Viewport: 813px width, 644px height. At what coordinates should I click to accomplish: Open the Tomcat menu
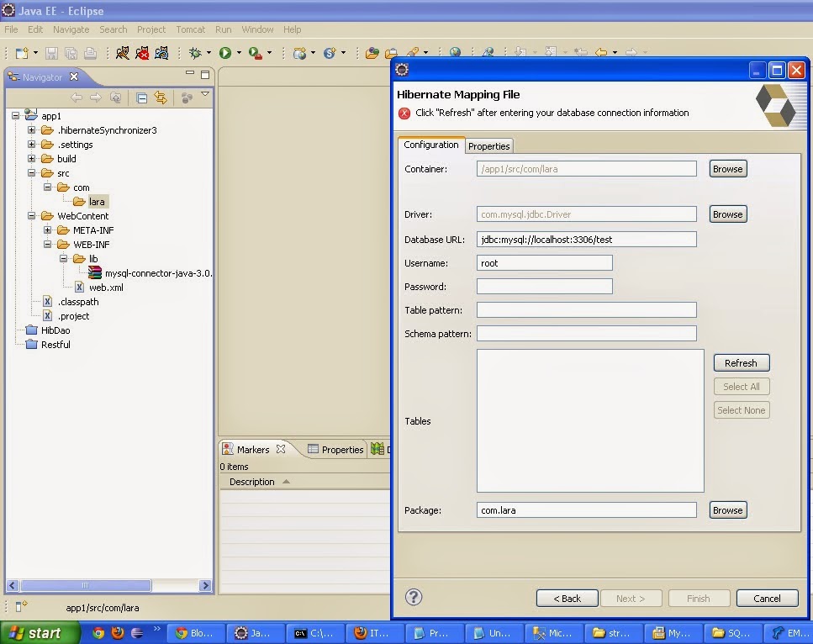pos(190,29)
